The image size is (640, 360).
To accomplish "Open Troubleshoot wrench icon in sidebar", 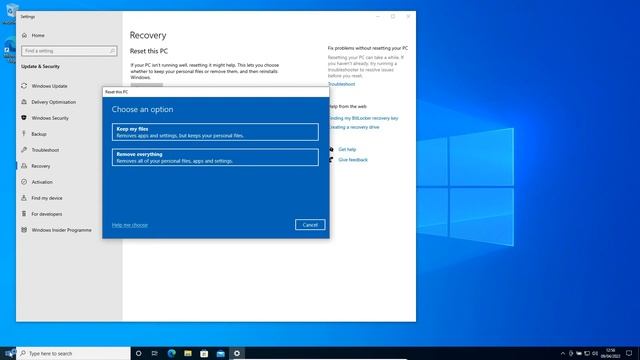I will 24,150.
